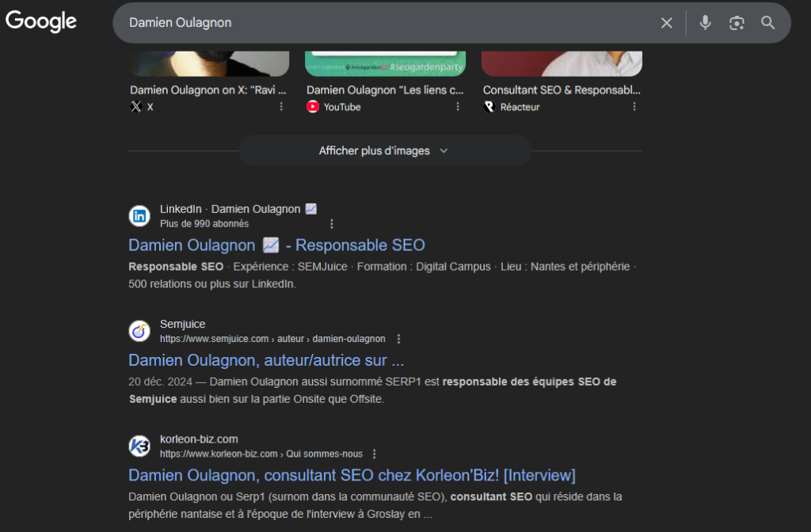
Task: Open the seogardenparty YouTube thumbnail
Action: (386, 63)
